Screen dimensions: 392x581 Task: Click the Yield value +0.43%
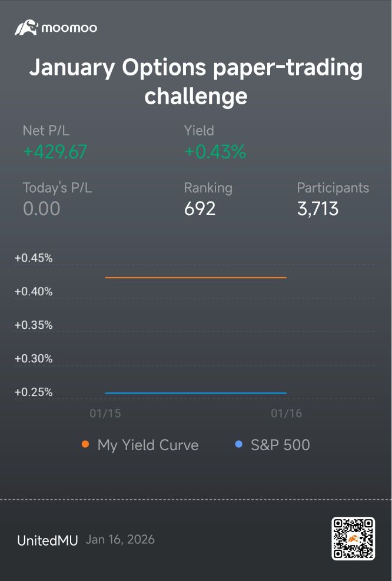[x=215, y=151]
